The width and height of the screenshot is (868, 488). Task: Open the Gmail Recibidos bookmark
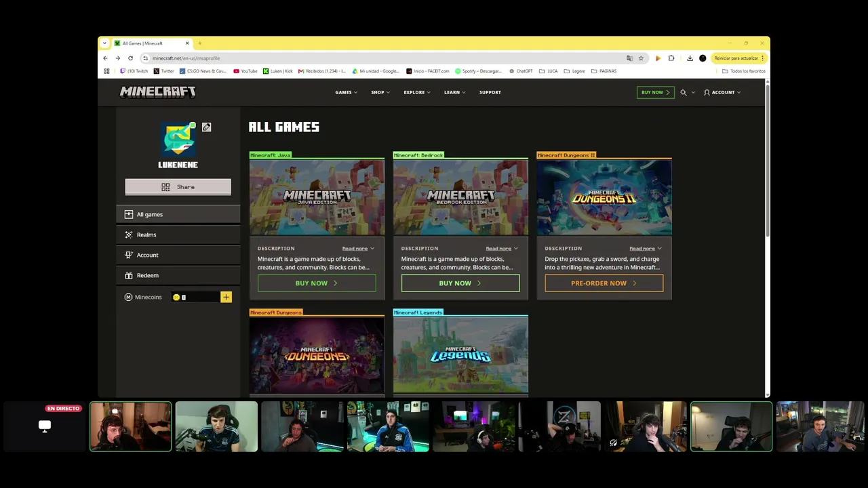(322, 71)
